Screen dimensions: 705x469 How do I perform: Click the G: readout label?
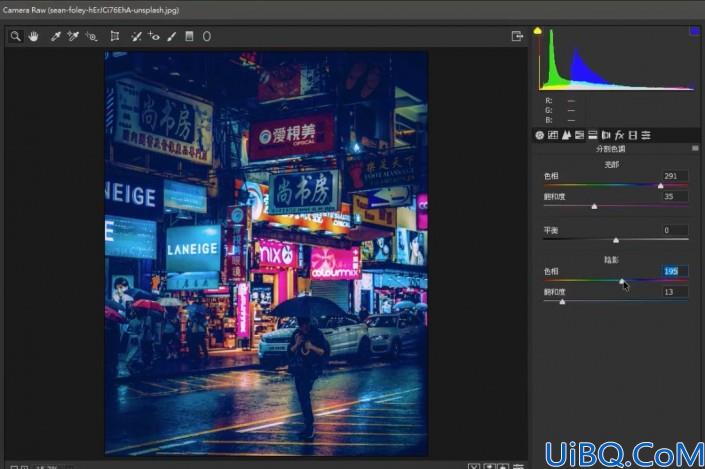tap(549, 110)
